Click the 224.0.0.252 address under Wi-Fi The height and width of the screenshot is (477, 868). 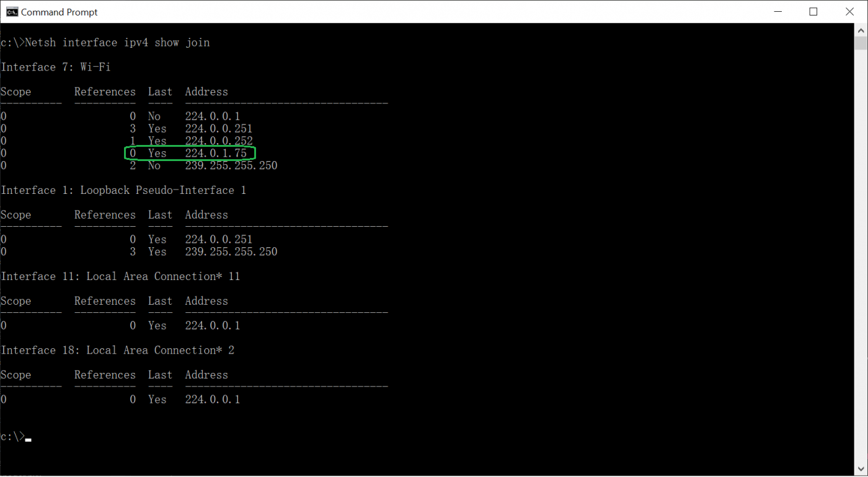pos(218,141)
